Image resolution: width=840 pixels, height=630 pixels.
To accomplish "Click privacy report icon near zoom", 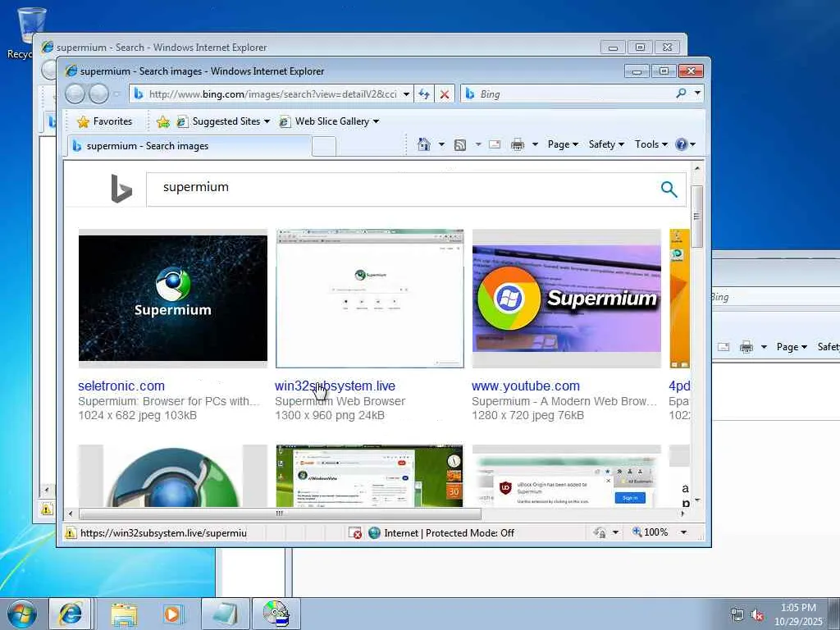I will 600,532.
